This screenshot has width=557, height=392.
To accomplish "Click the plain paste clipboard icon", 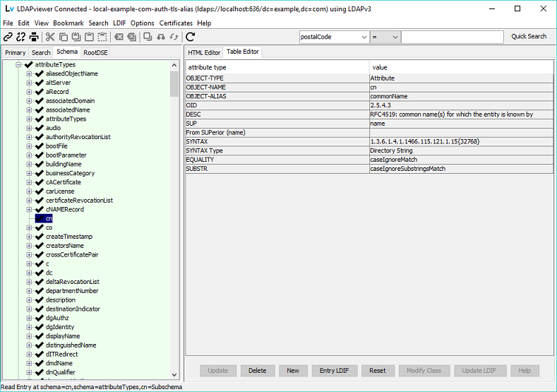I will tap(89, 37).
